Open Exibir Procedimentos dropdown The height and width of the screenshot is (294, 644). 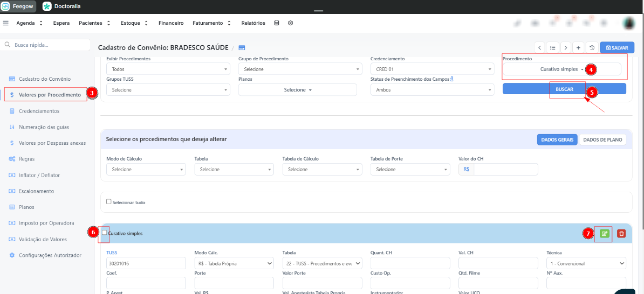168,69
